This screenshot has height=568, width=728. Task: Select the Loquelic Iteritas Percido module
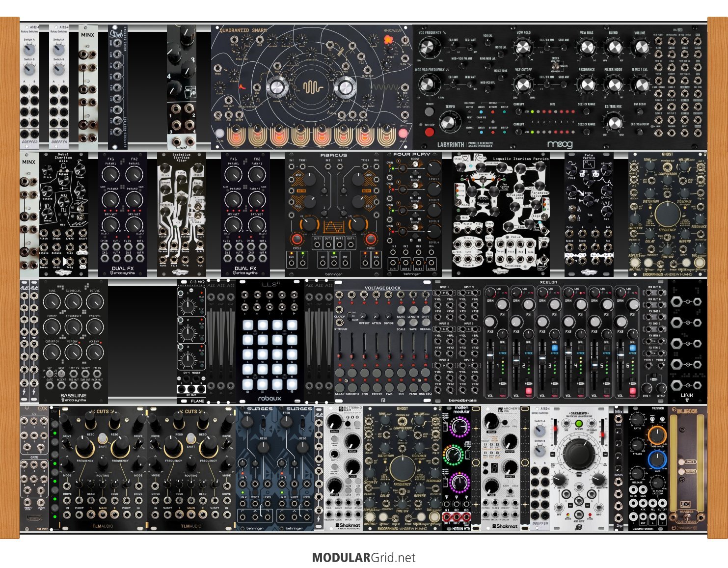[501, 215]
